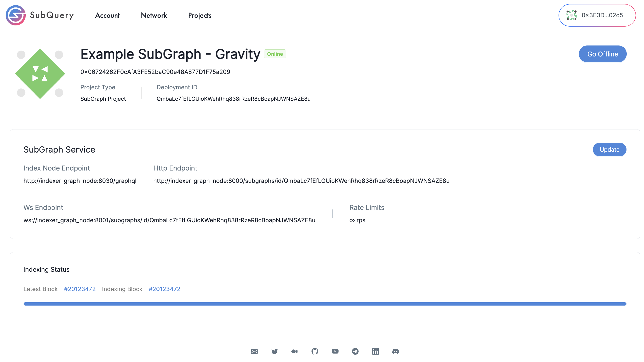Open the GitHub icon link
This screenshot has width=644, height=362.
click(315, 352)
